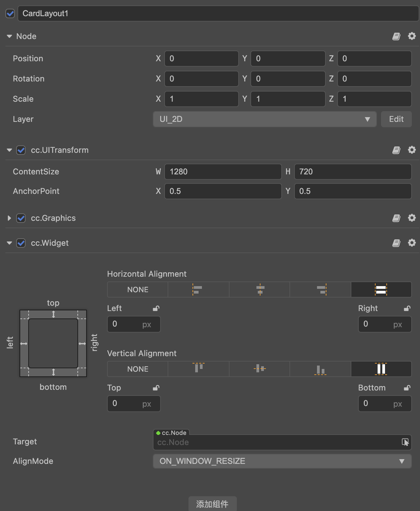Select vertical bottom alignment icon
Viewport: 420px width, 511px height.
click(x=320, y=369)
